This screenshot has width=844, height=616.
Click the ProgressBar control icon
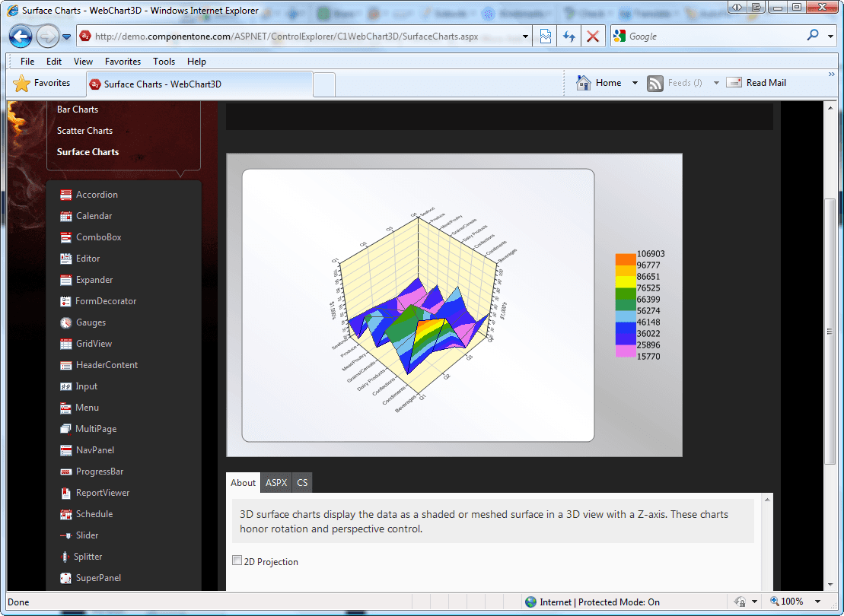point(65,472)
